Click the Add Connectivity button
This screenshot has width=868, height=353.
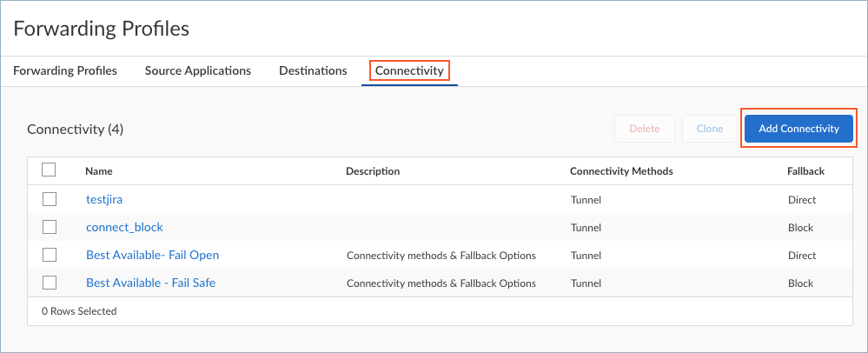coord(798,129)
